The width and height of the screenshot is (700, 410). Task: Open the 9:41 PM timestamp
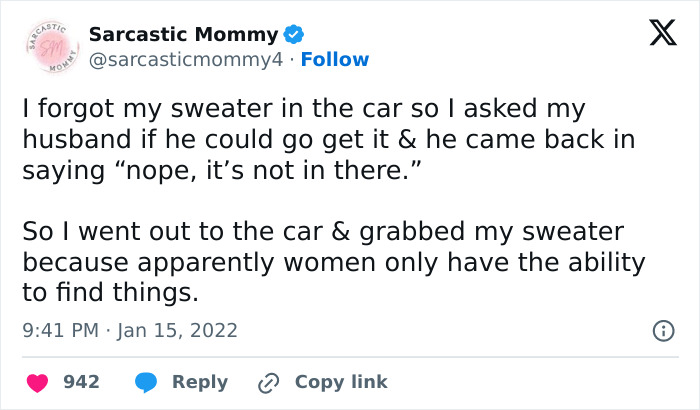60,330
